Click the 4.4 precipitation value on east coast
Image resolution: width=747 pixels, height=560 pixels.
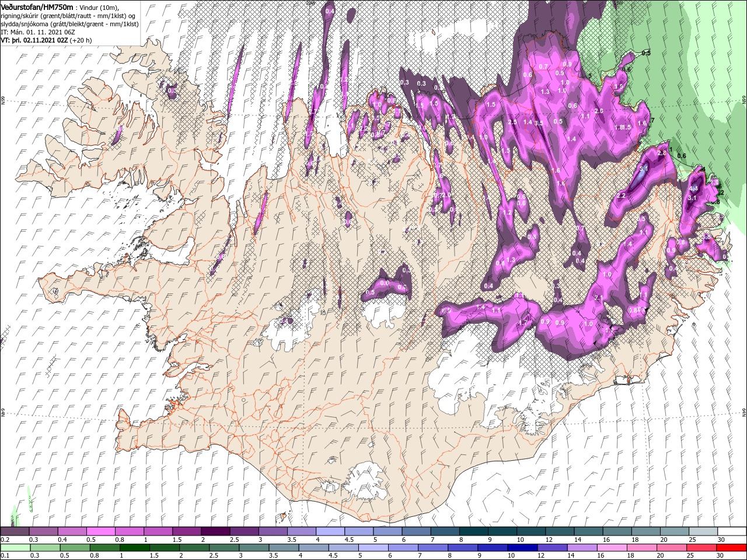(694, 189)
